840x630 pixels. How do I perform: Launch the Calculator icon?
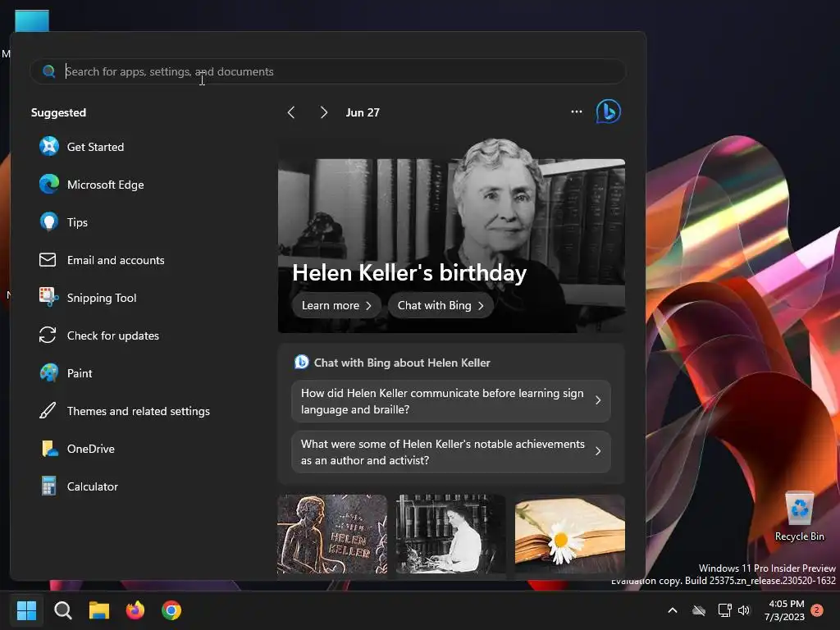(x=48, y=486)
